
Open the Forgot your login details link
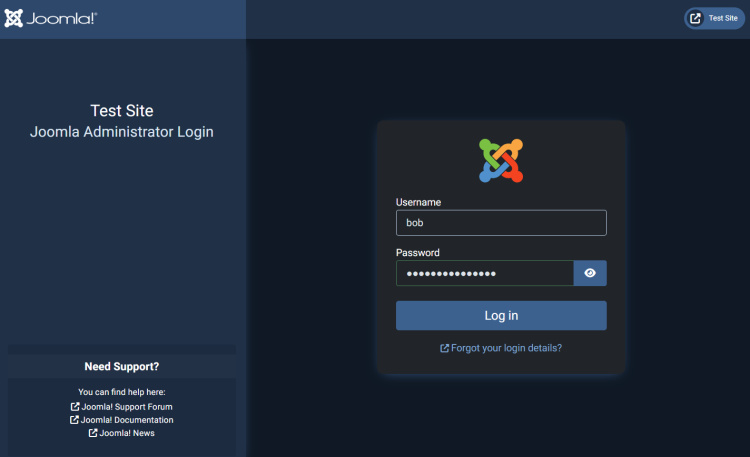click(x=507, y=348)
